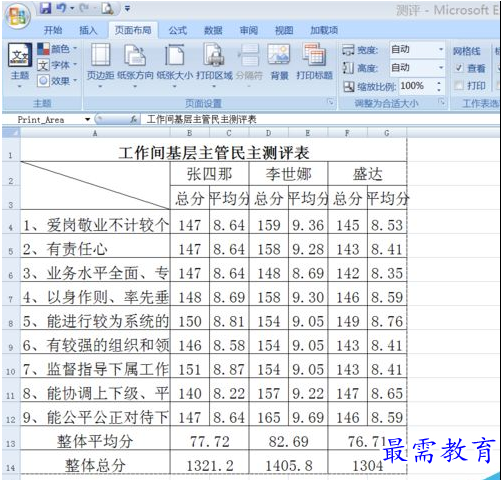Expand the 宽度 width dropdown
504x482 pixels.
(441, 50)
